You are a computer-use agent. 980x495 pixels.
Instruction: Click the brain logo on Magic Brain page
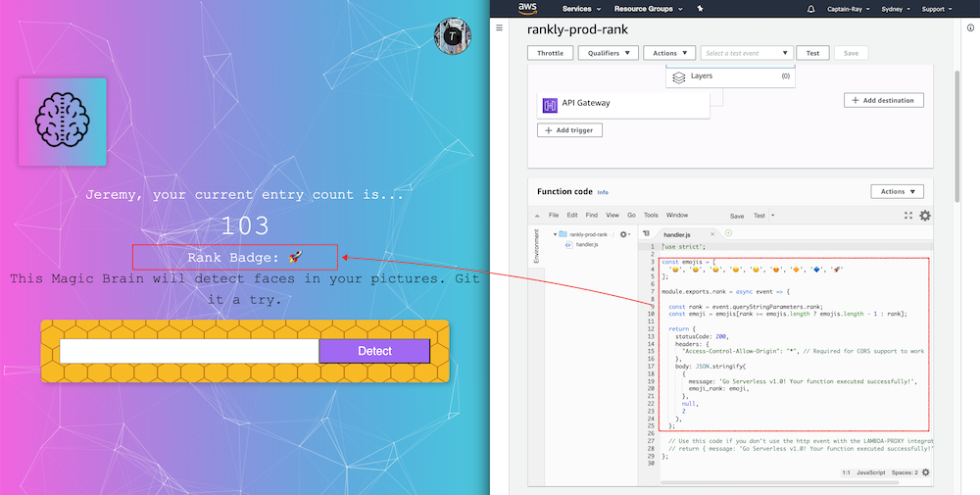63,122
